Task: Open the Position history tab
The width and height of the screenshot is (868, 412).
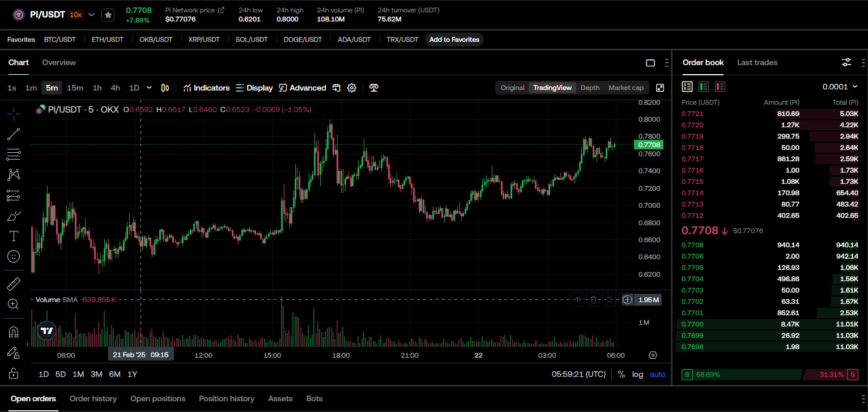Action: coord(227,398)
